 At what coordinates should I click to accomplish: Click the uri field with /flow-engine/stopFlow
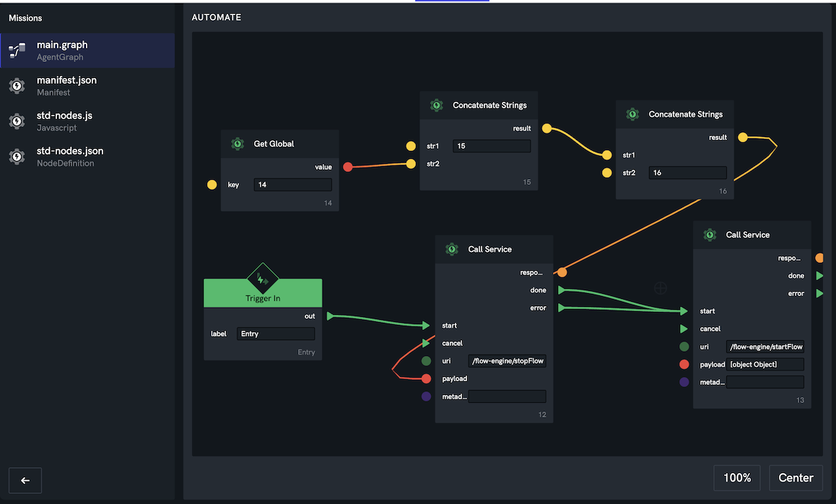click(507, 361)
